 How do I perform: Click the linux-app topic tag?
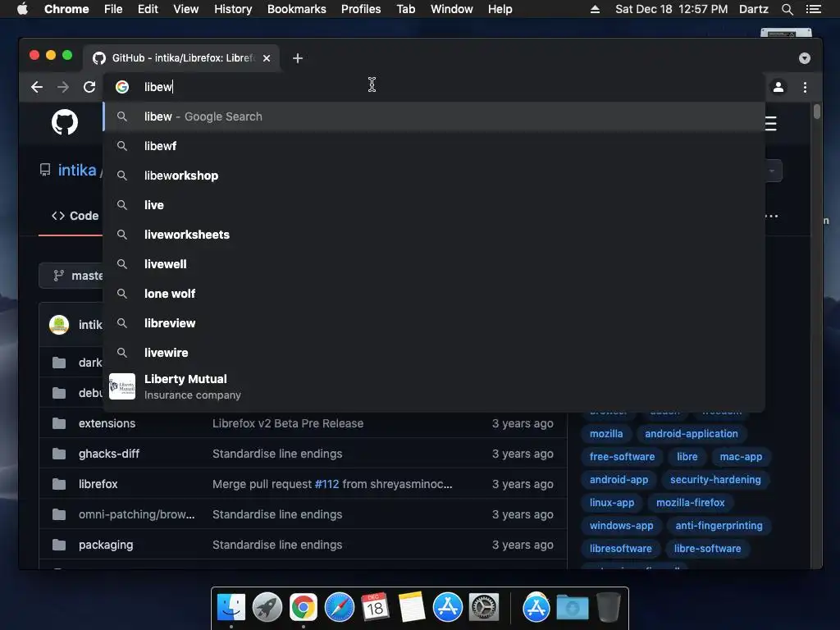[612, 503]
